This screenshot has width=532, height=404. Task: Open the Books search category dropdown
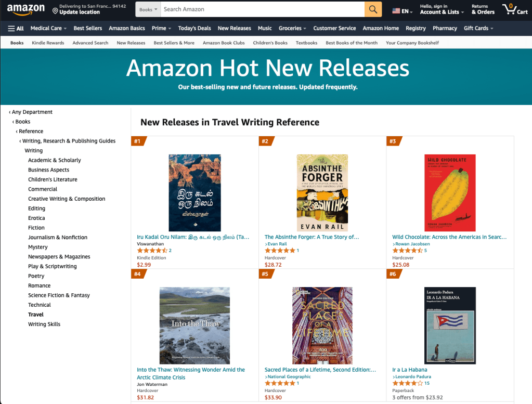(x=148, y=9)
